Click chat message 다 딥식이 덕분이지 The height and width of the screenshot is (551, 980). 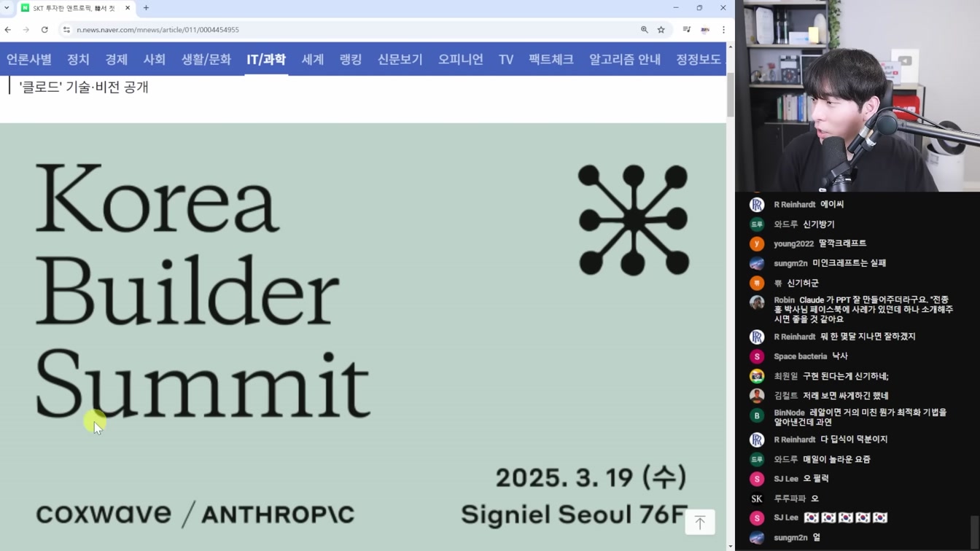854,439
